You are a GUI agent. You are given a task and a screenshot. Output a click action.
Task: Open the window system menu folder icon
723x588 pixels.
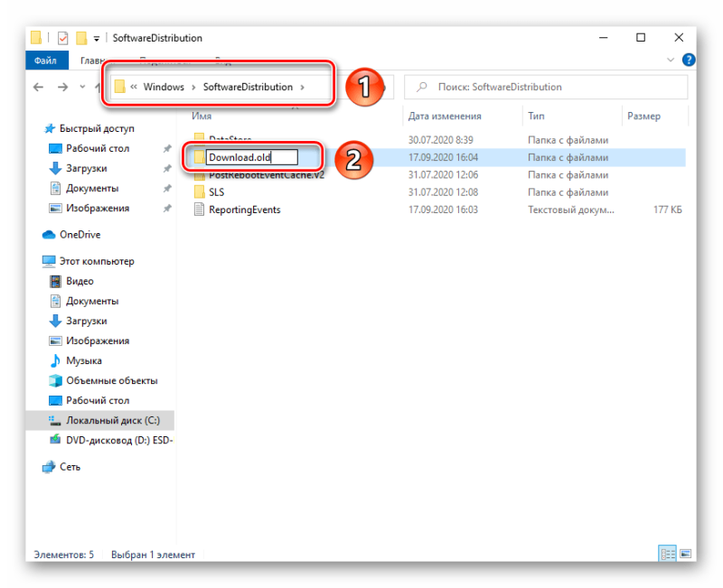36,38
